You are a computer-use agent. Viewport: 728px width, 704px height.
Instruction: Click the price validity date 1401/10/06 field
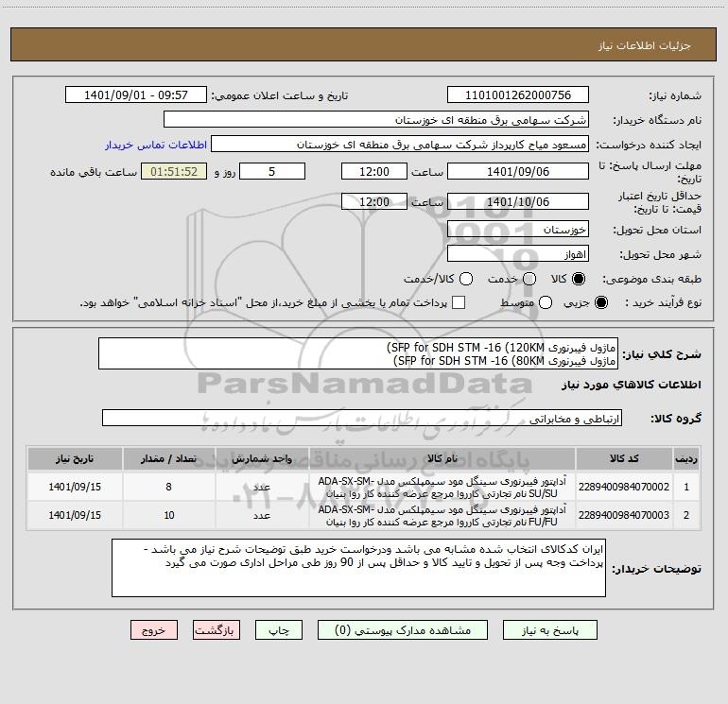click(518, 201)
